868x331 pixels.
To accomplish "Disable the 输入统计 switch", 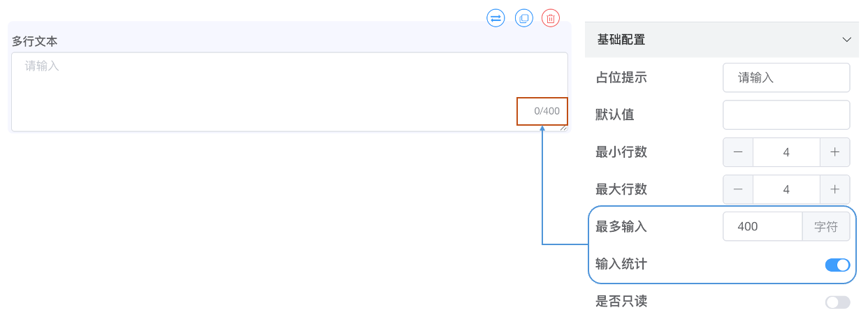I will click(837, 265).
